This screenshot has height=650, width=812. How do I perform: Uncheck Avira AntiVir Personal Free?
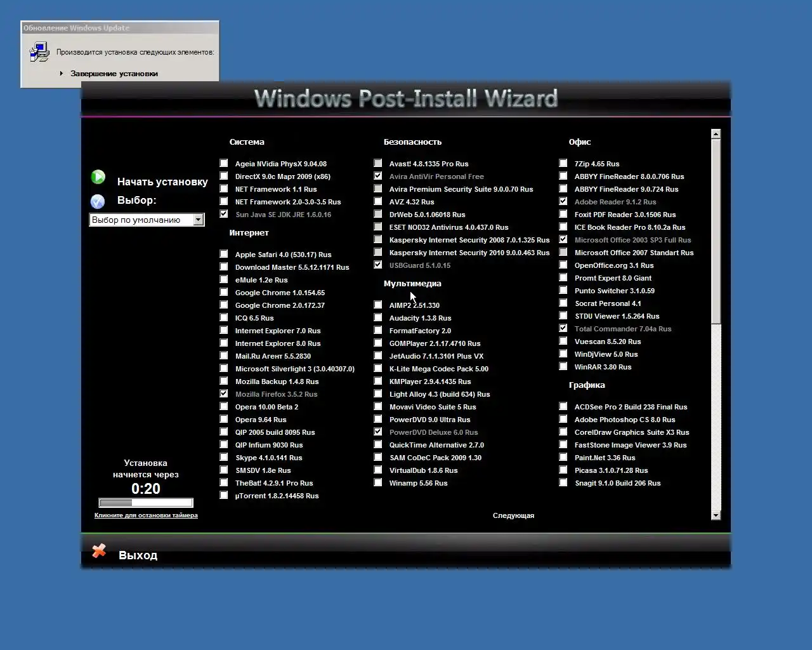pos(378,176)
